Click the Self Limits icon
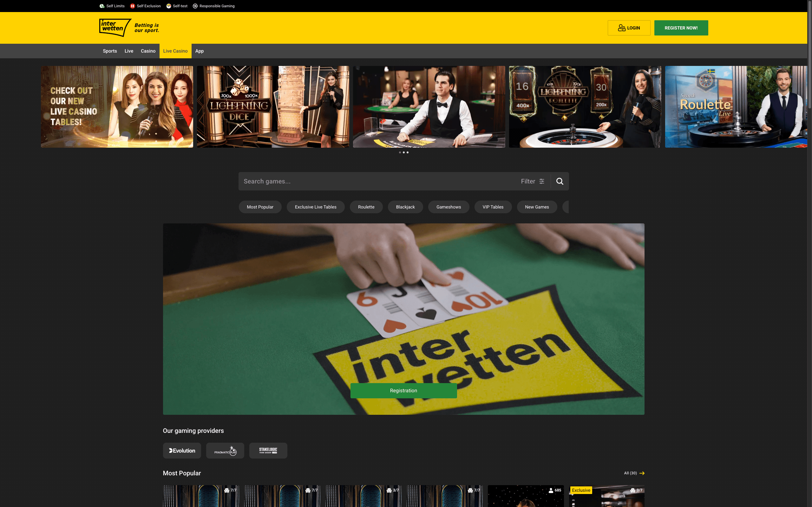The width and height of the screenshot is (812, 507). pyautogui.click(x=102, y=6)
